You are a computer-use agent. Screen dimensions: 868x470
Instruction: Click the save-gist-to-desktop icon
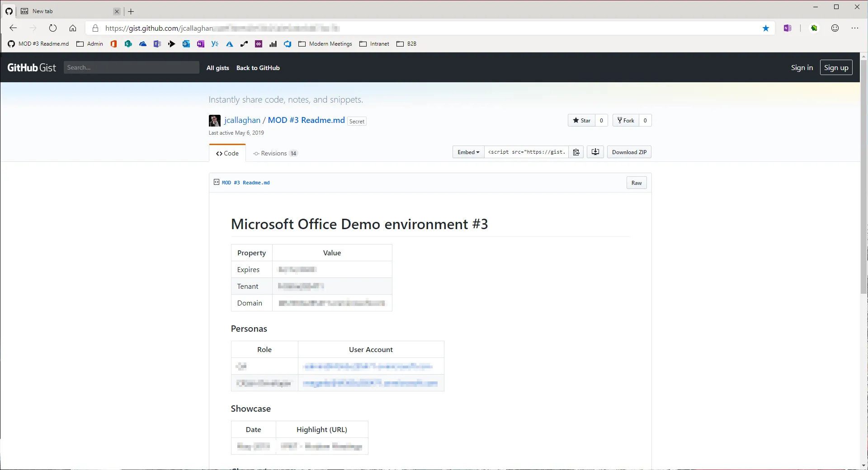(x=595, y=152)
